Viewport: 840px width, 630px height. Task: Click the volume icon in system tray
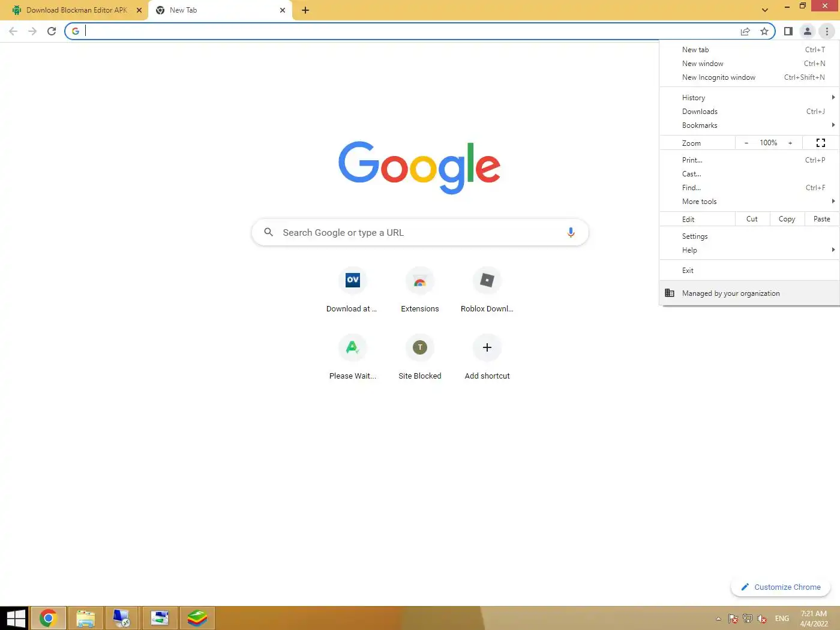[762, 619]
